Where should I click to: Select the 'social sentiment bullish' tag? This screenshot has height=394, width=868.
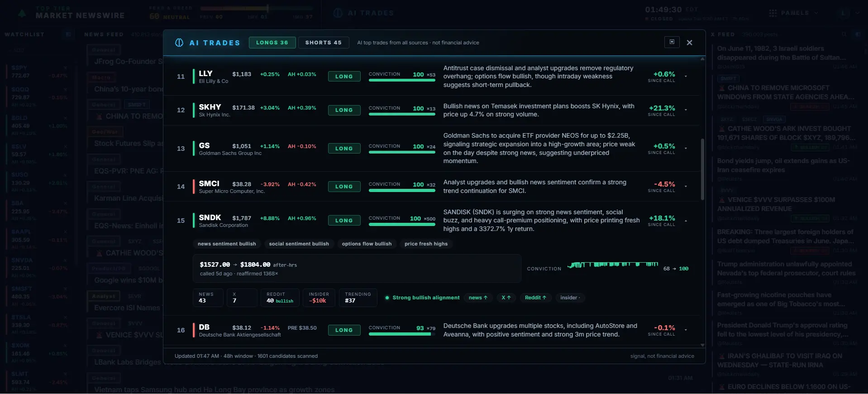299,244
